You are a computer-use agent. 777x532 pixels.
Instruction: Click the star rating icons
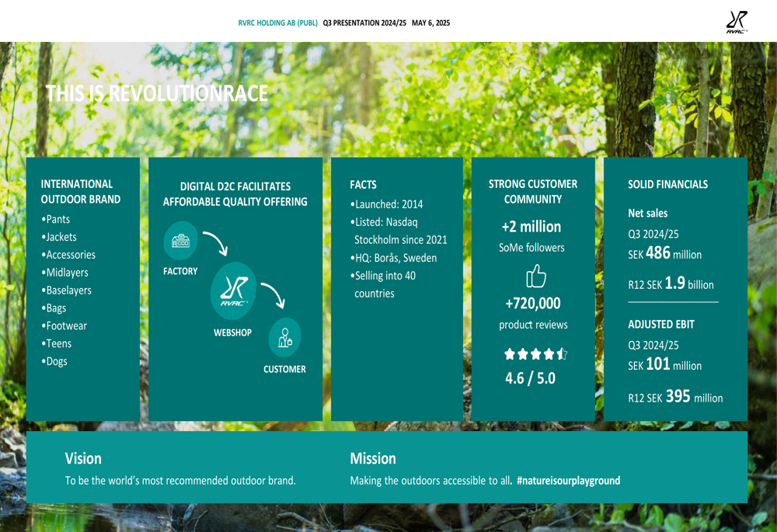tap(535, 353)
